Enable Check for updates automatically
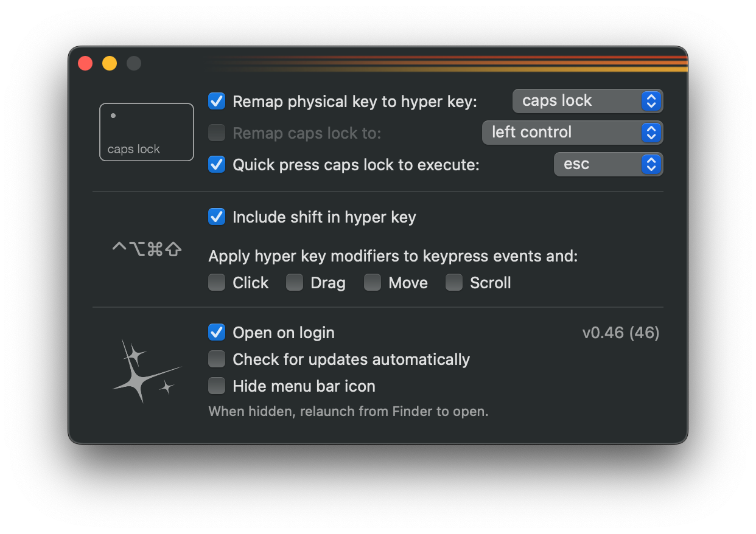The height and width of the screenshot is (534, 756). [x=217, y=359]
